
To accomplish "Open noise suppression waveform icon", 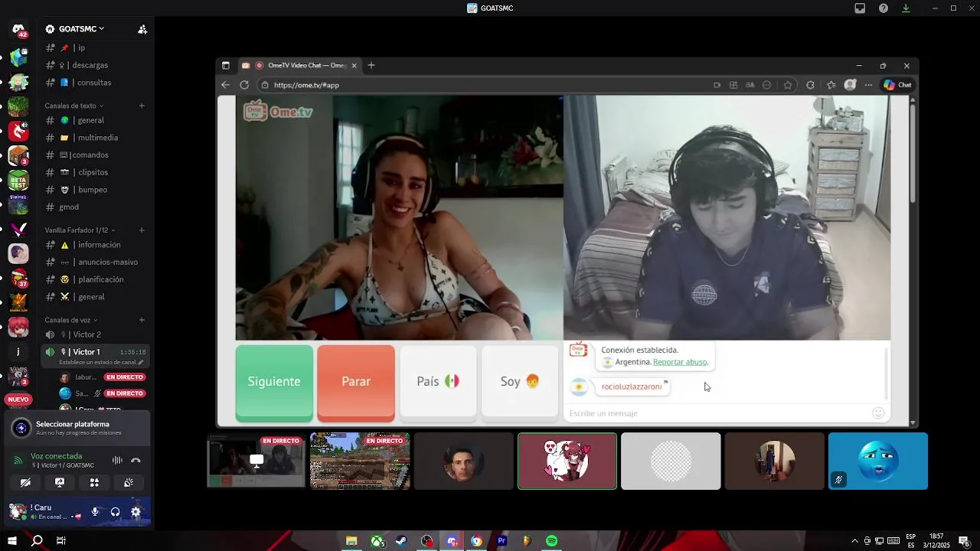I will [117, 460].
